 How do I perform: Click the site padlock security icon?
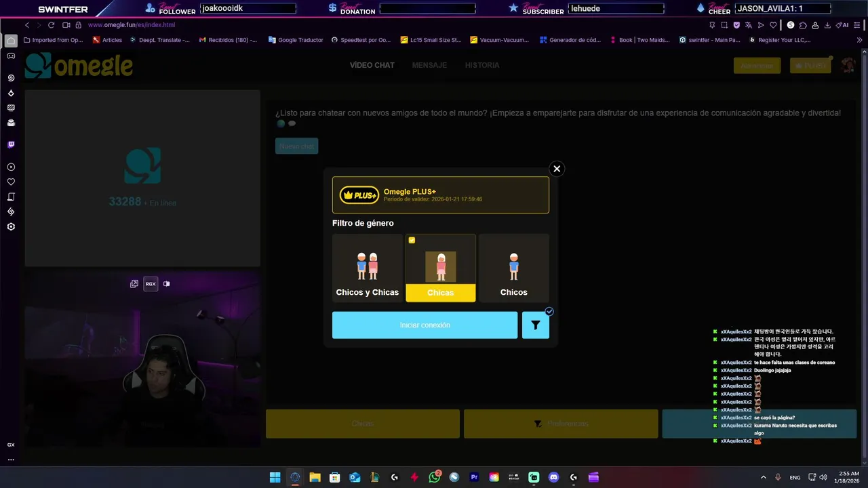coord(79,25)
